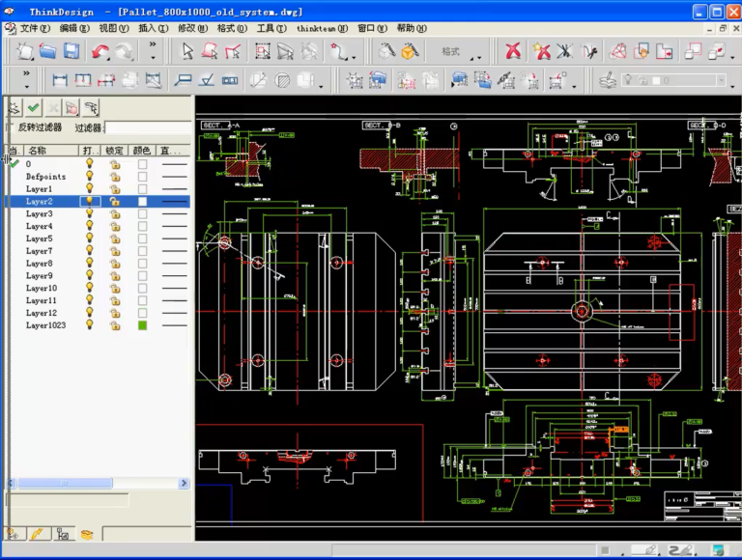Screen dimensions: 742x560
Task: Click the pencil tab icon at panel bottom
Action: pos(38,535)
